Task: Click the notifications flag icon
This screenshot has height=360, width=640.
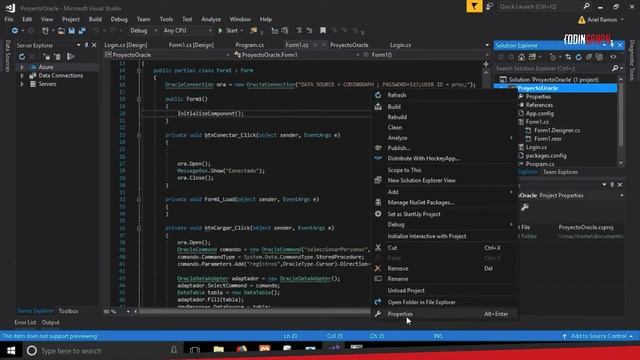Action: pos(474,7)
